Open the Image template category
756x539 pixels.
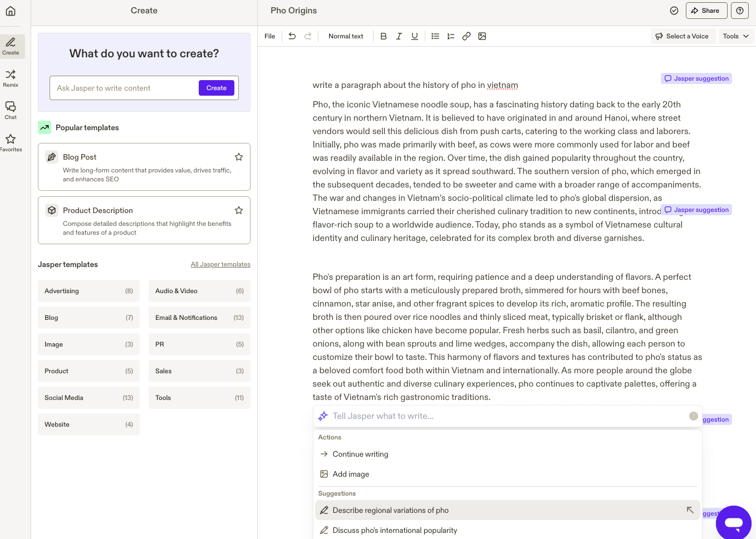pyautogui.click(x=89, y=344)
